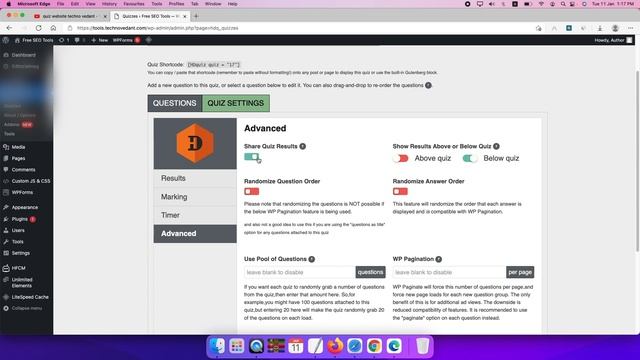Click the Use Pool of Questions field

pyautogui.click(x=300, y=272)
